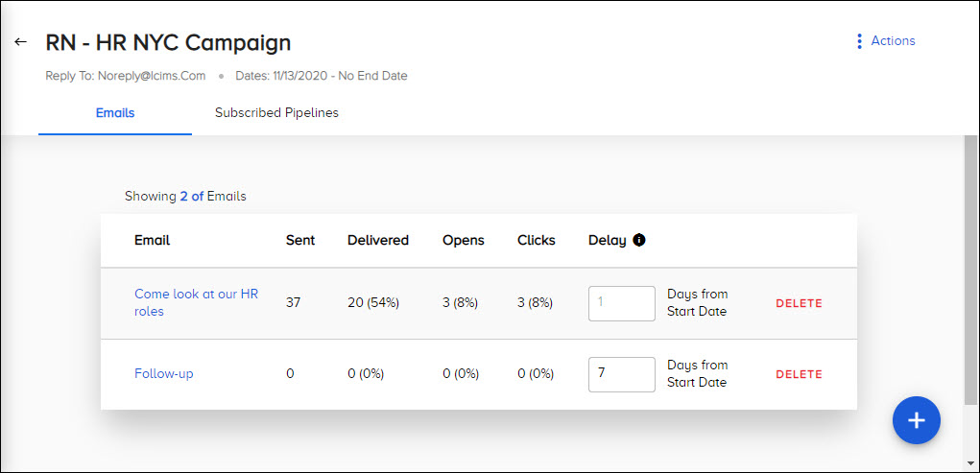This screenshot has width=980, height=473.
Task: Click the Delay info icon
Action: click(x=639, y=240)
